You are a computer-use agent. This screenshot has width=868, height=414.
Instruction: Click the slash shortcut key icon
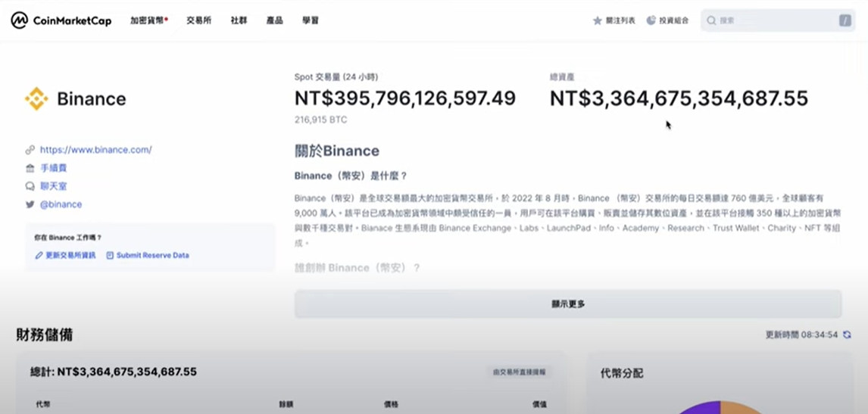pyautogui.click(x=845, y=20)
